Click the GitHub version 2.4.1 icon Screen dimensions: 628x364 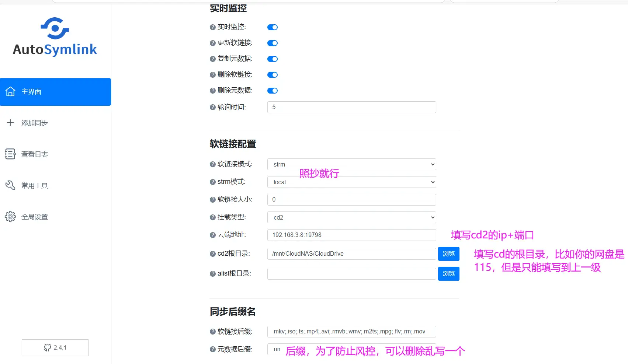48,347
